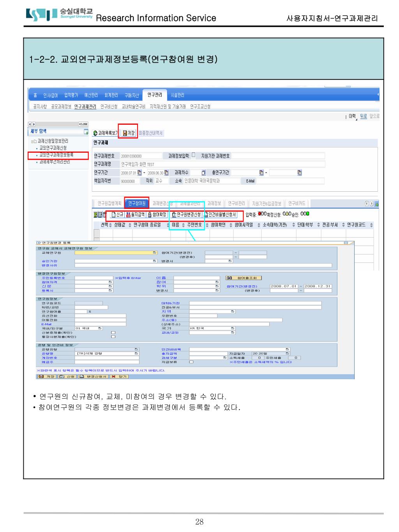Open the 참여자격 dropdown in dialog

tap(110, 282)
